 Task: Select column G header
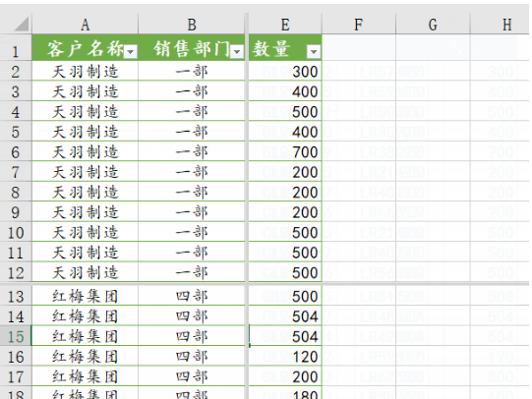pos(433,24)
